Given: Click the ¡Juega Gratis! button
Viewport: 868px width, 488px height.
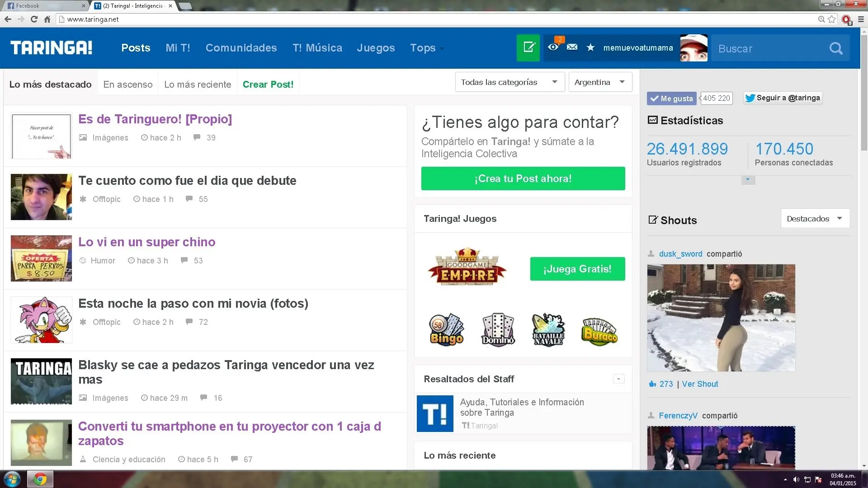Looking at the screenshot, I should click(x=577, y=269).
